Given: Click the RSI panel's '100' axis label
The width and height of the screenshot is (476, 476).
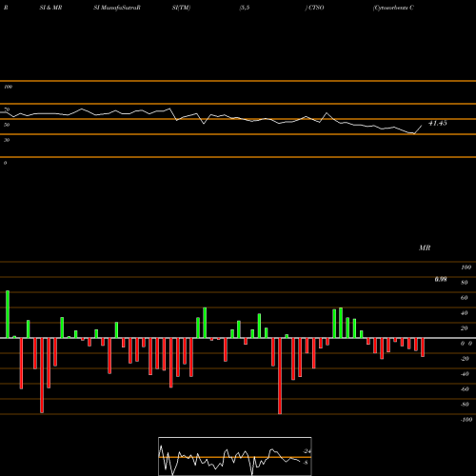Looking at the screenshot, I should (x=8, y=87).
